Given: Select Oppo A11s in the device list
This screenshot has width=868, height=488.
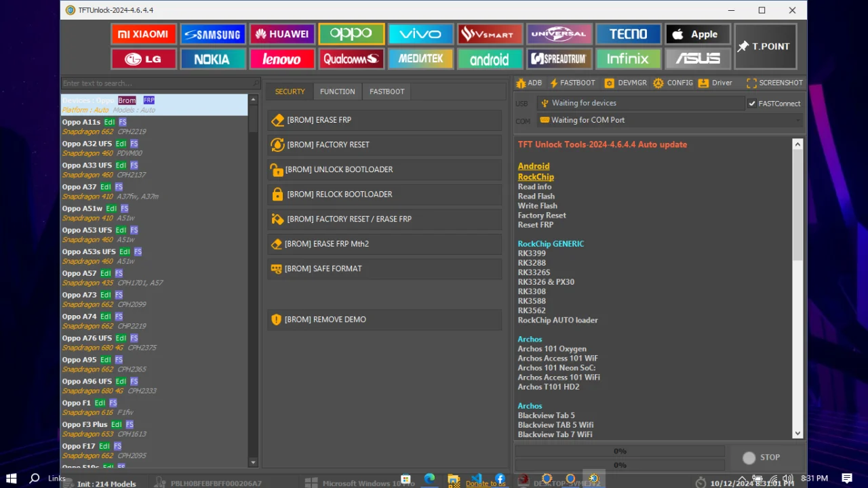Looking at the screenshot, I should (155, 126).
